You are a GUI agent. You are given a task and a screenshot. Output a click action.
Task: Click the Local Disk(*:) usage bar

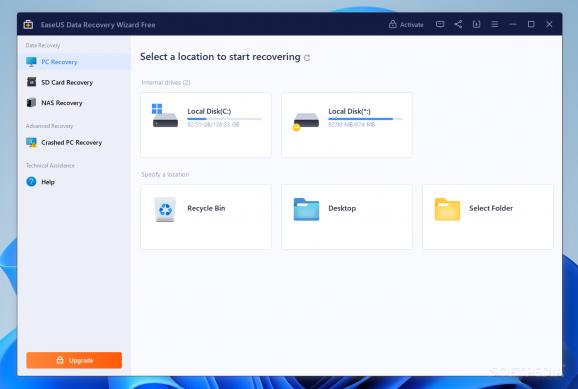[365, 119]
